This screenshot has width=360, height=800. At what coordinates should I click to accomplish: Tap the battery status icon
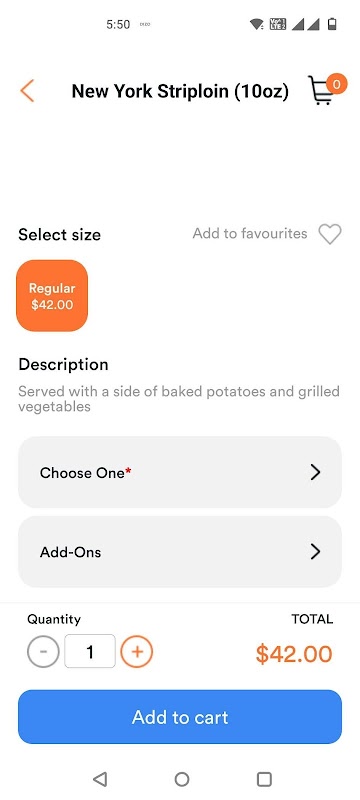[332, 24]
